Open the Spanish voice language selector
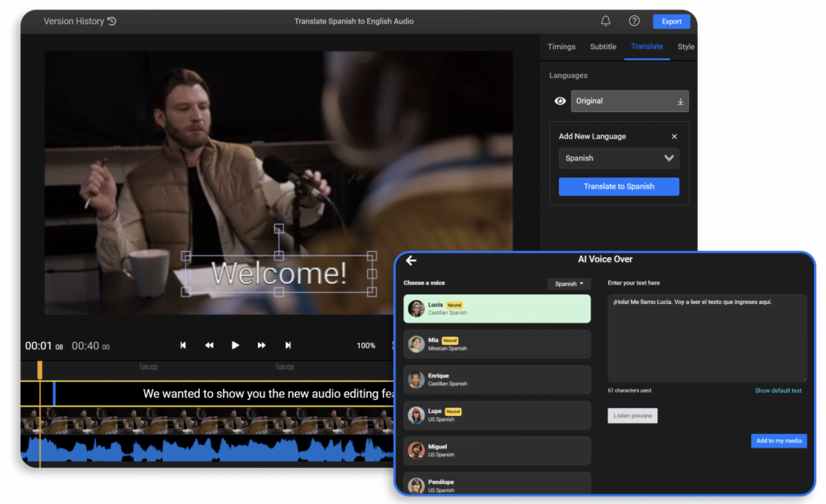This screenshot has height=504, width=826. click(x=569, y=283)
